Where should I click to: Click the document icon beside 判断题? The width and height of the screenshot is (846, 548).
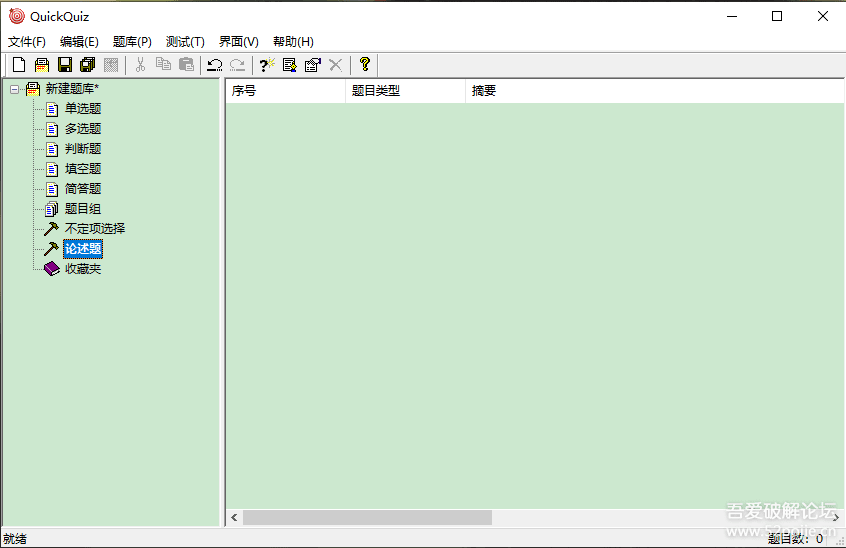pos(52,149)
